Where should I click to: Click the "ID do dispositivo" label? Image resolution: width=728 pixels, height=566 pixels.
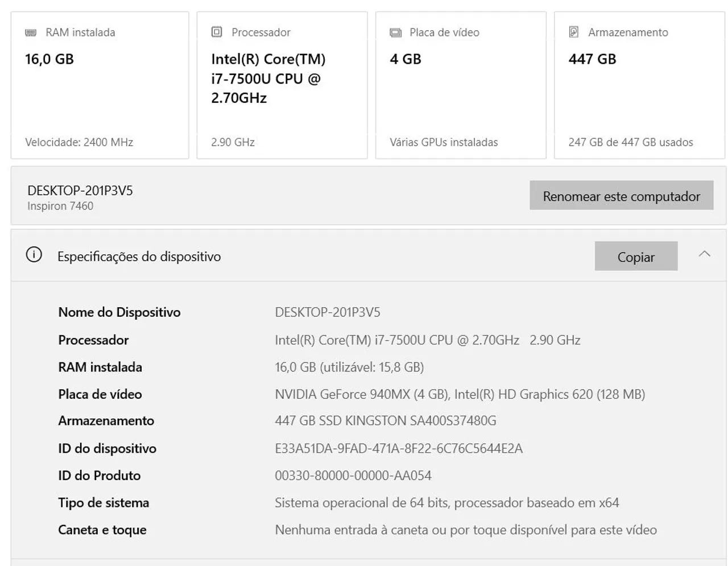click(107, 448)
